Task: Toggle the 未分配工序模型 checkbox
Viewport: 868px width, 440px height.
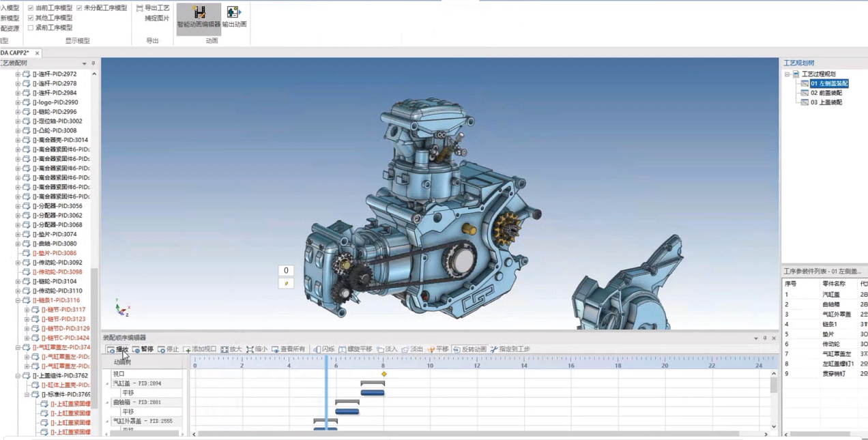Action: [x=79, y=8]
